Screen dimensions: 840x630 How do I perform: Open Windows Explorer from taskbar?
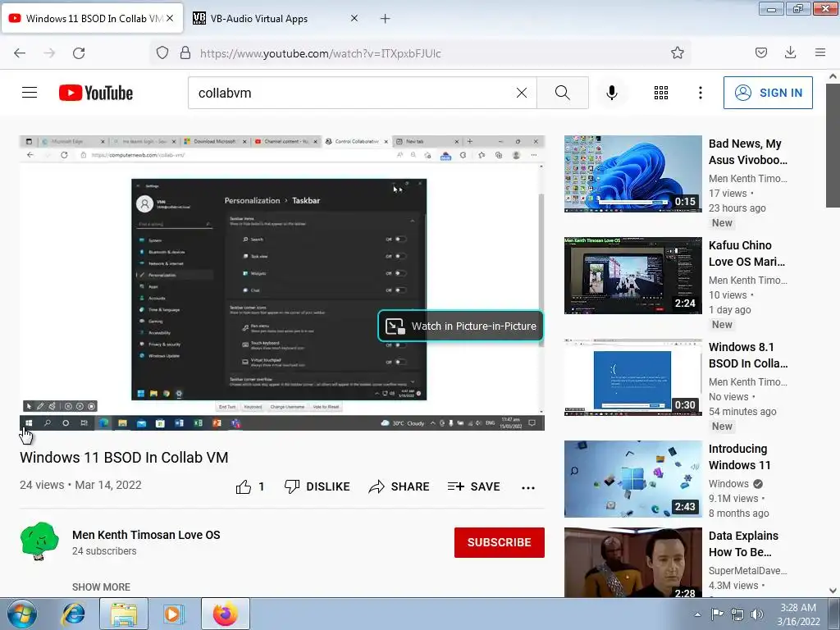(123, 614)
